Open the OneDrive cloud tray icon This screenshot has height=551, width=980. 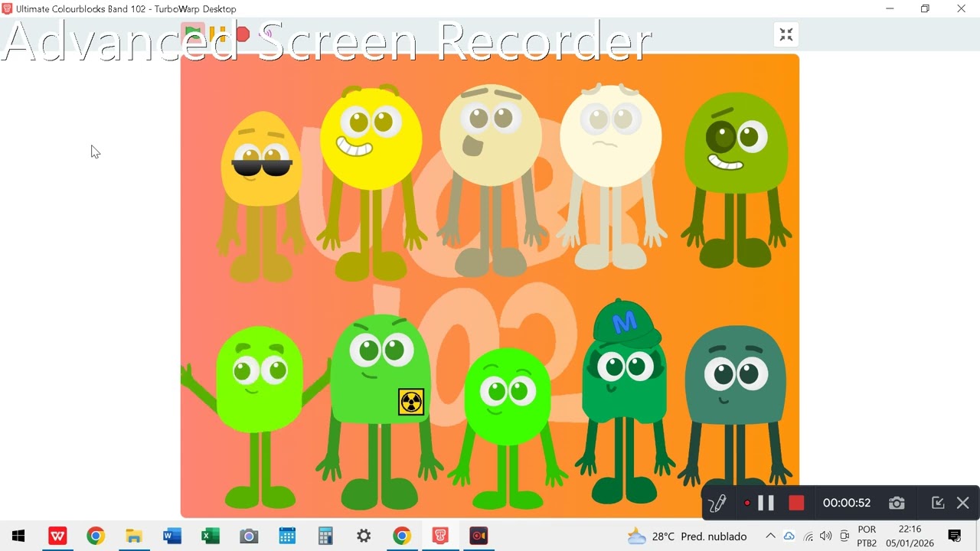click(789, 536)
